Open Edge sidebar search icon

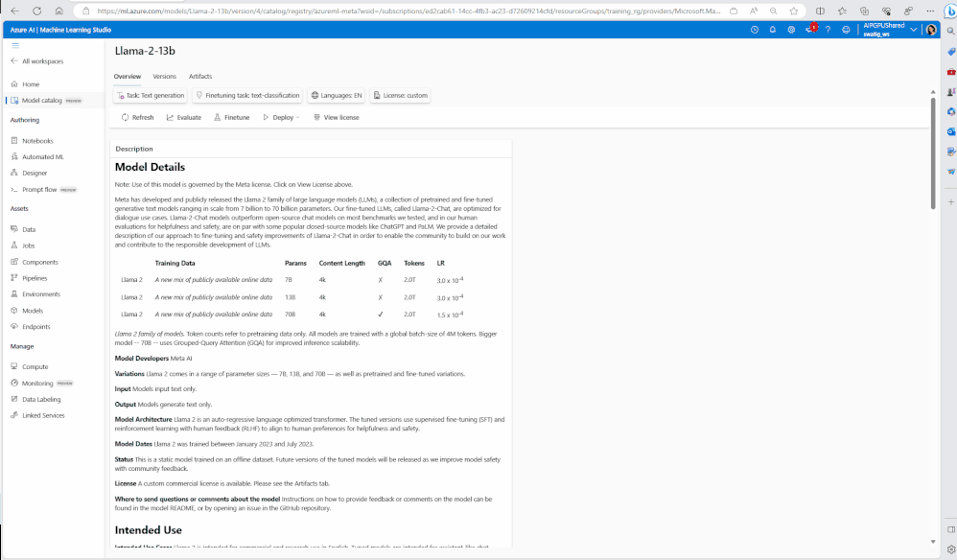tap(951, 31)
